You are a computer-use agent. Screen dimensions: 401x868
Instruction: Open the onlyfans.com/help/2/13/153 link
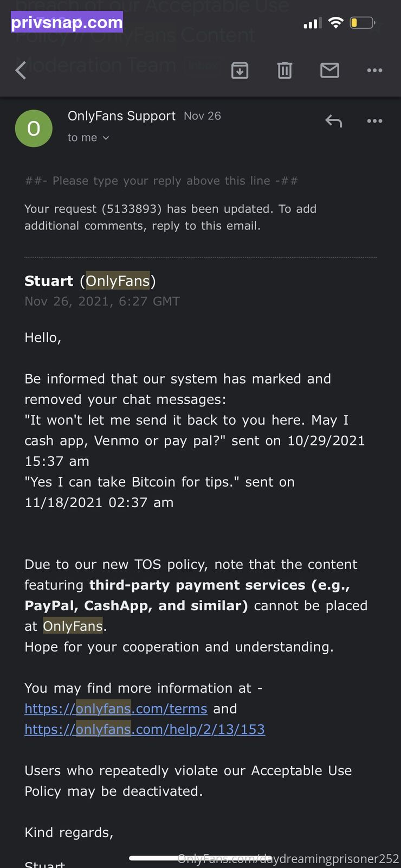(x=145, y=729)
